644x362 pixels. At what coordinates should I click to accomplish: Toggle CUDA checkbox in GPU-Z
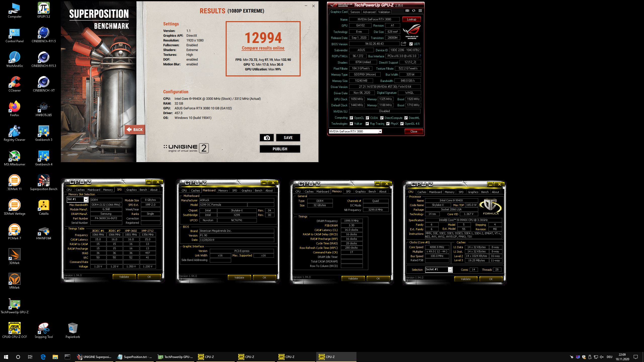point(368,118)
